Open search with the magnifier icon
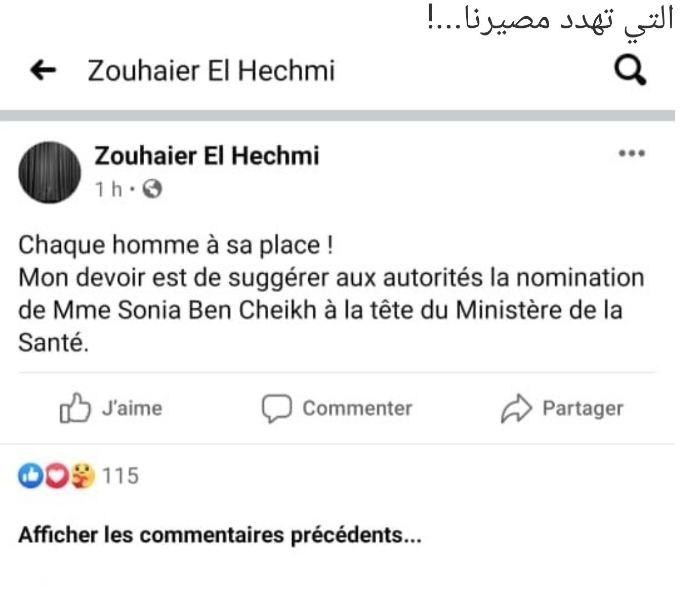Viewport: 700px width, 603px height. pyautogui.click(x=630, y=71)
